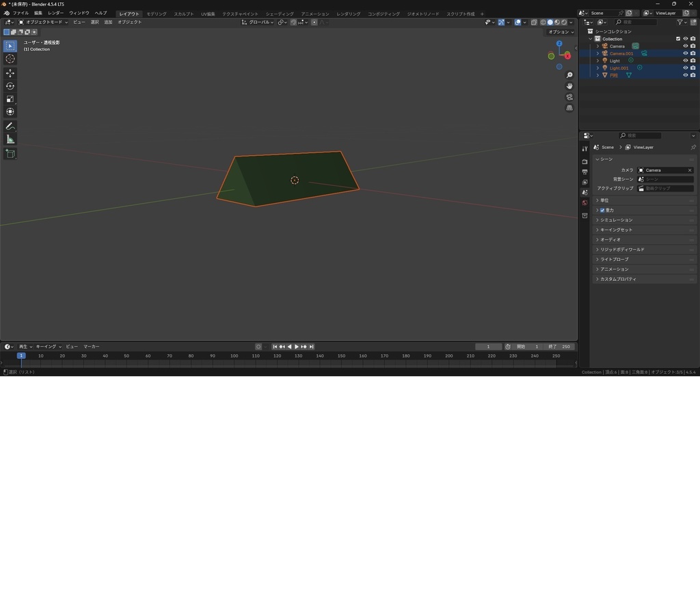Expand the 単位 panel
Viewport: 700px width, 607px height.
pyautogui.click(x=645, y=200)
